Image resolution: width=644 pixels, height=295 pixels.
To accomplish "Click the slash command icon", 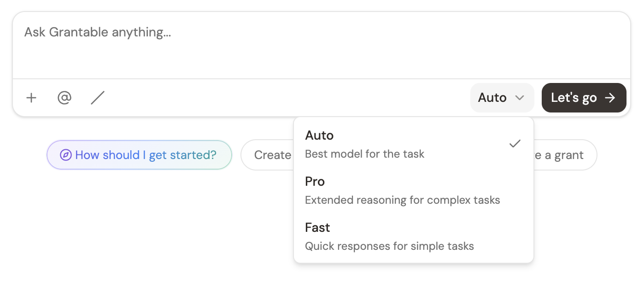I will pos(98,98).
